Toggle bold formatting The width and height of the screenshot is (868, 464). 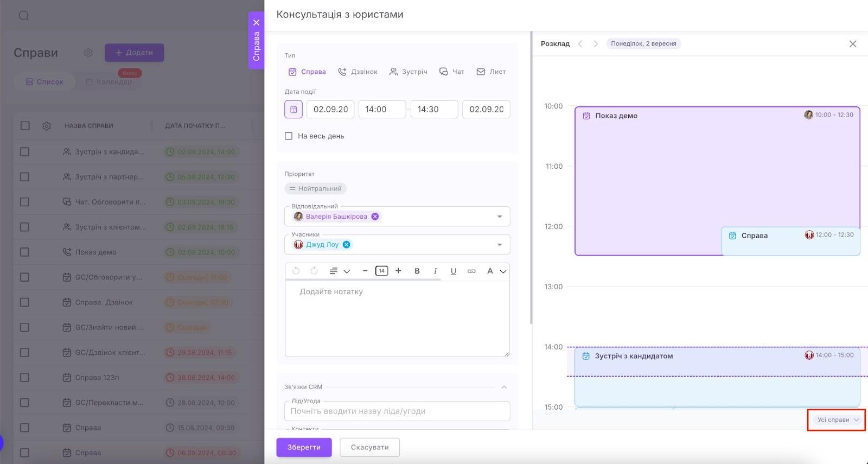click(417, 271)
